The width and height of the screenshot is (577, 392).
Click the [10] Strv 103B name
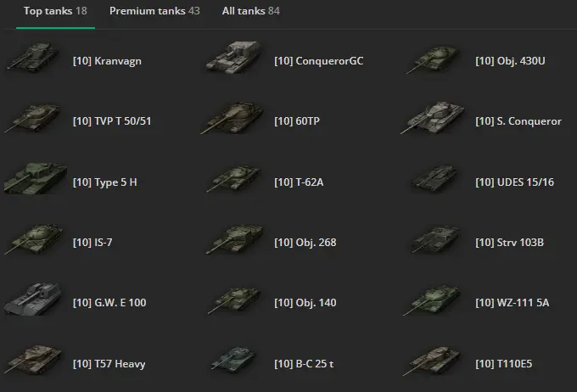[x=510, y=243]
